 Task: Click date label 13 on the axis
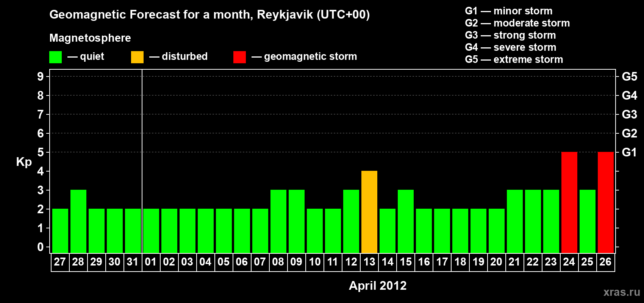(x=369, y=262)
